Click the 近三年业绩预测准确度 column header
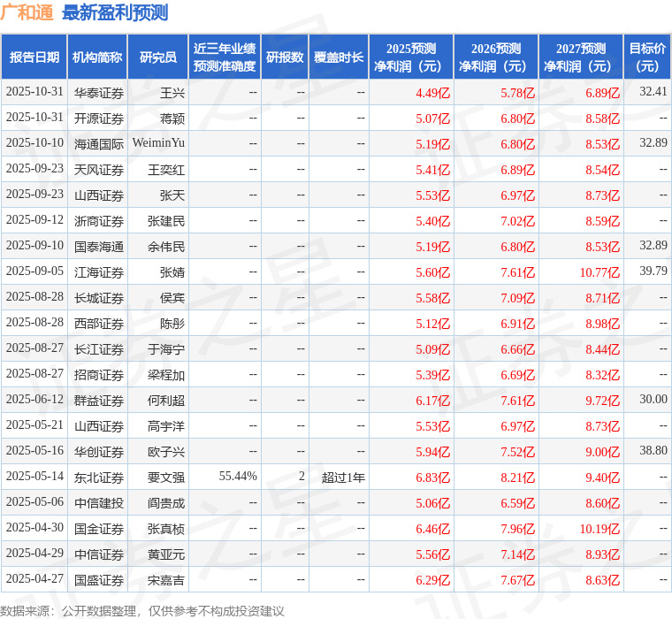The height and width of the screenshot is (619, 672). pyautogui.click(x=225, y=57)
